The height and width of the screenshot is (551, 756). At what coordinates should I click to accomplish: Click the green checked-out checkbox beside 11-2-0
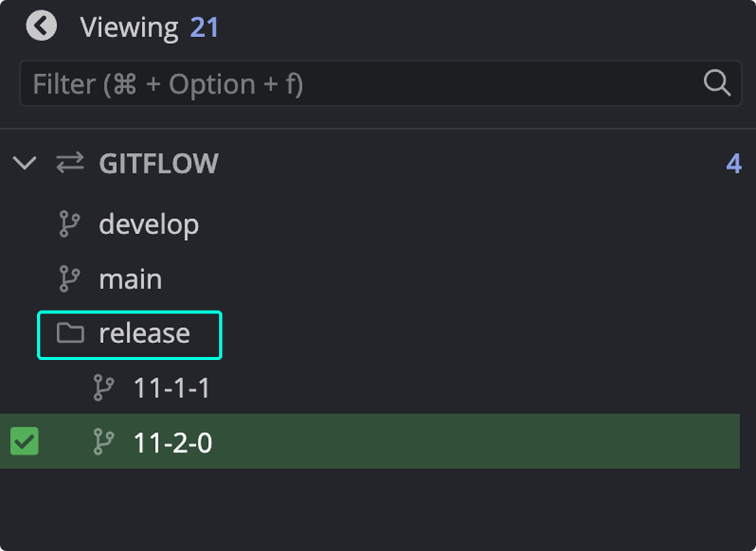(x=24, y=441)
